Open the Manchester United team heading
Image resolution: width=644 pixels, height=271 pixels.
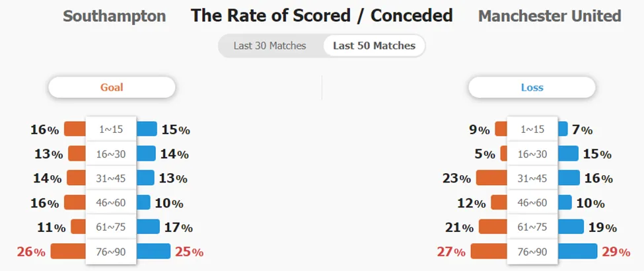550,17
